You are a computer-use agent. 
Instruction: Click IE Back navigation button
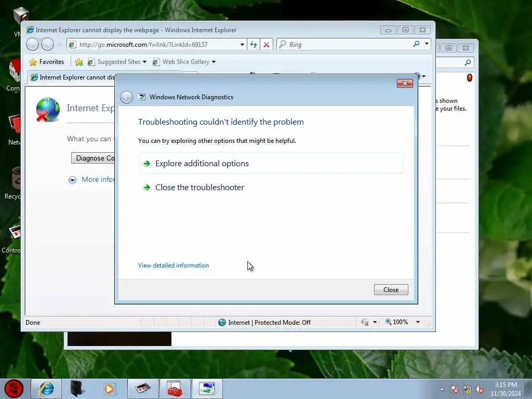33,45
